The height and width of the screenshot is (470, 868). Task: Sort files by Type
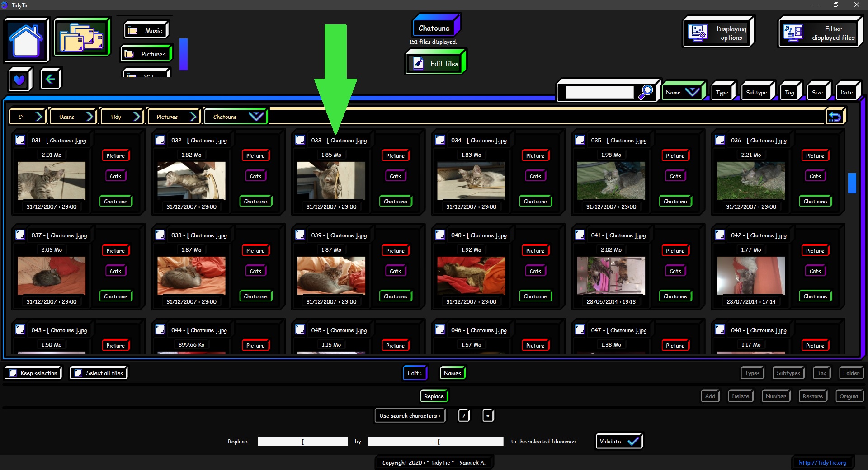click(x=722, y=92)
